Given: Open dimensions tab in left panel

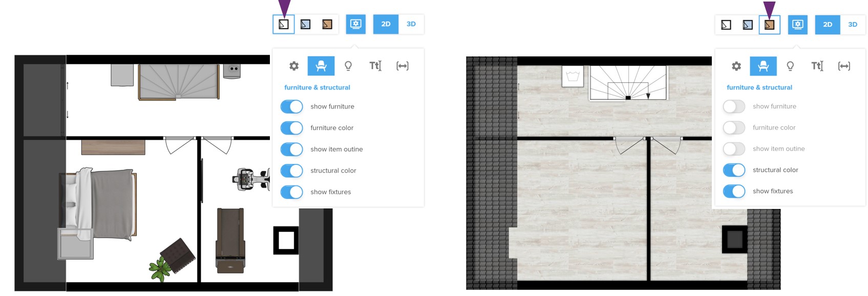Looking at the screenshot, I should click(403, 66).
